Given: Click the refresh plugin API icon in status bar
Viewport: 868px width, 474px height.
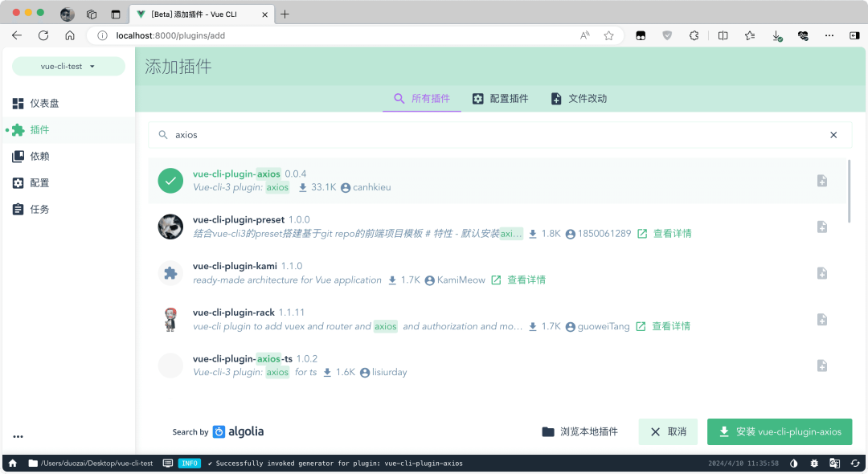Looking at the screenshot, I should (855, 464).
